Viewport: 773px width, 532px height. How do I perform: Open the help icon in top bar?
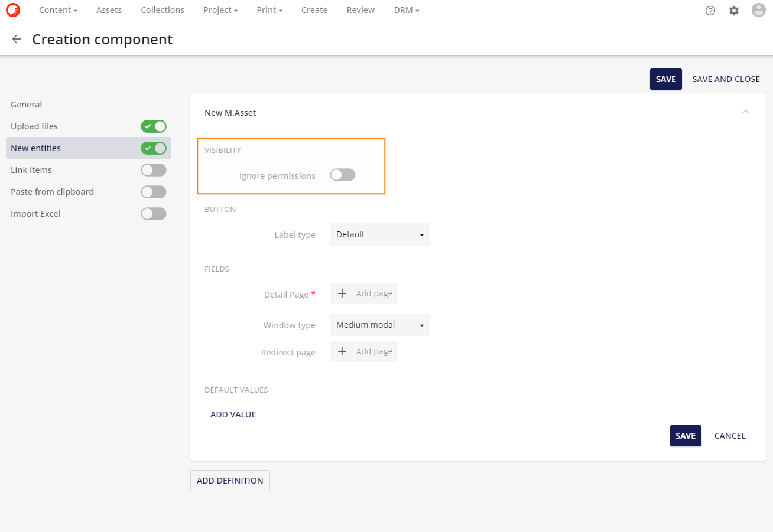(710, 10)
